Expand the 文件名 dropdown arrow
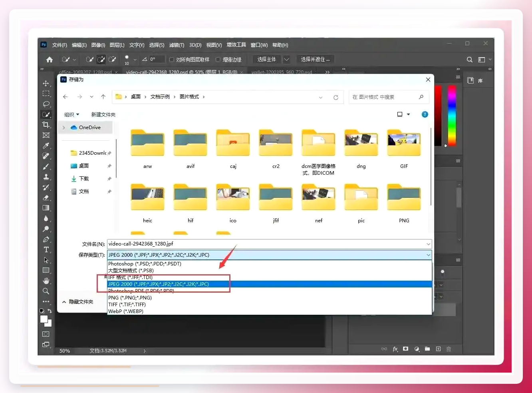Image resolution: width=532 pixels, height=393 pixels. tap(428, 244)
